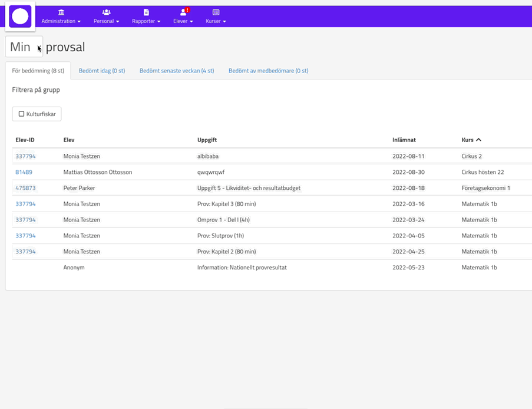Open student ID 475873 link
The image size is (532, 409).
(25, 188)
